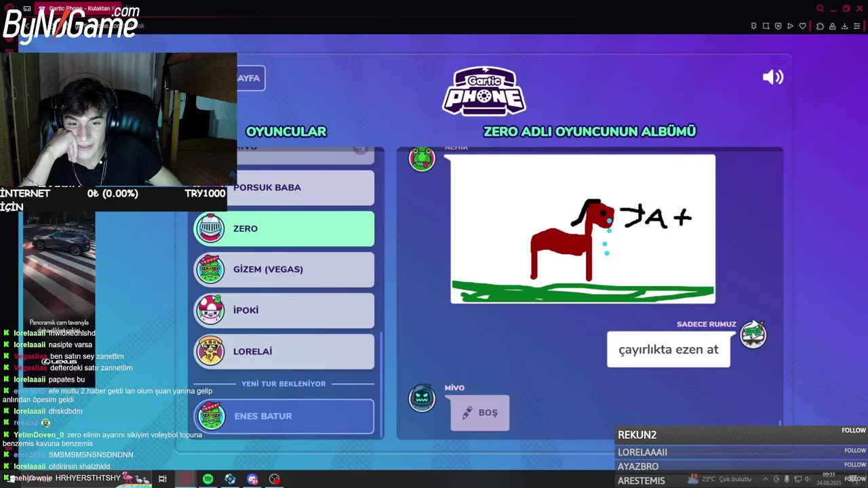Click the ad-blocker shield icon

point(778,26)
